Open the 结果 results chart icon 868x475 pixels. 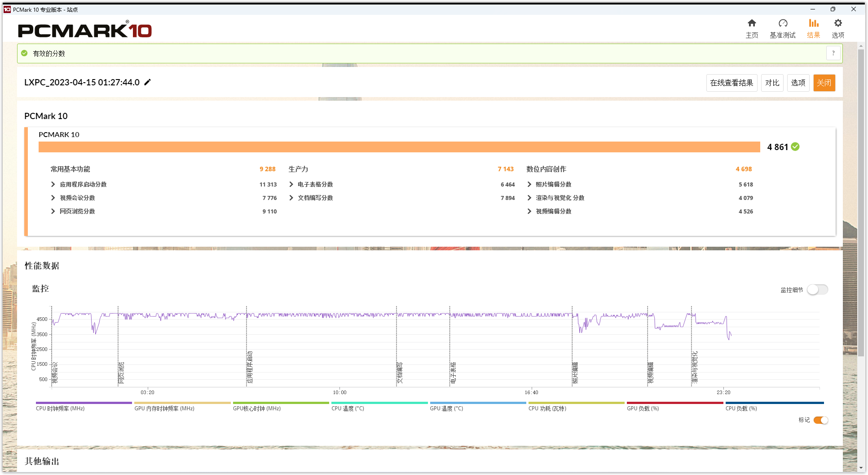[x=813, y=28]
